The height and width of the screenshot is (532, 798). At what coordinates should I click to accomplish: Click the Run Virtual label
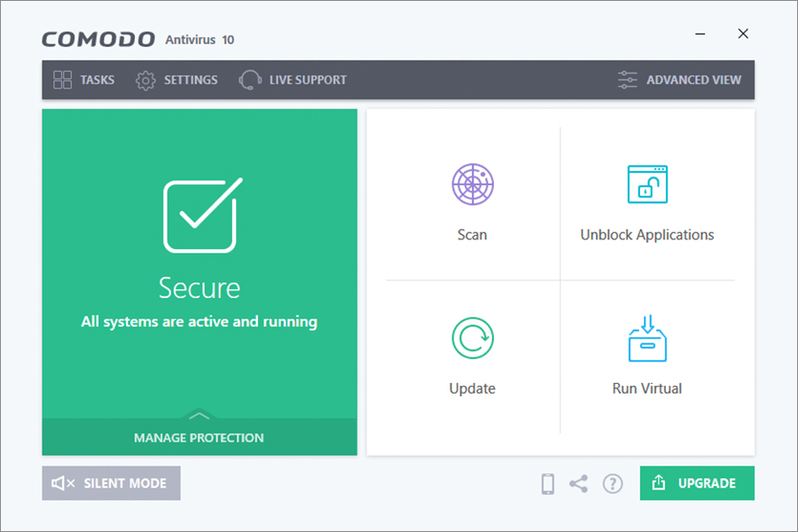coord(647,388)
